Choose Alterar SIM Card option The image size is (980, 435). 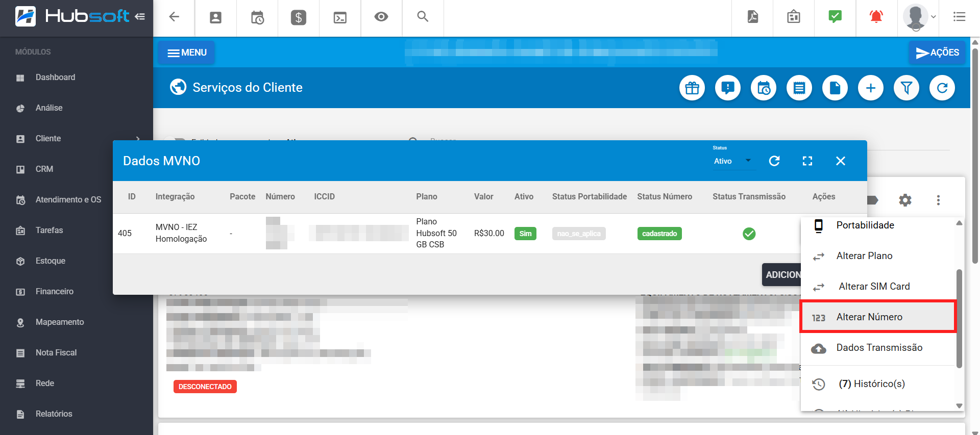pyautogui.click(x=873, y=287)
